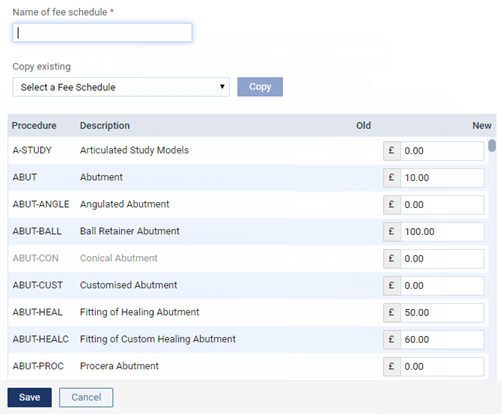Click the fee list scrollbar thumb
The image size is (502, 414).
pos(492,146)
